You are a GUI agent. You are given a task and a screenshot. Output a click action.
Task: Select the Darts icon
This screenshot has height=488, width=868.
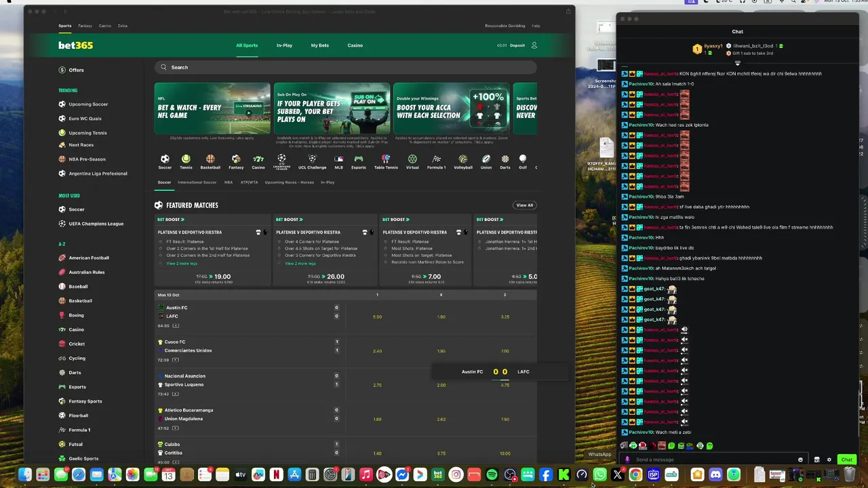tap(505, 159)
